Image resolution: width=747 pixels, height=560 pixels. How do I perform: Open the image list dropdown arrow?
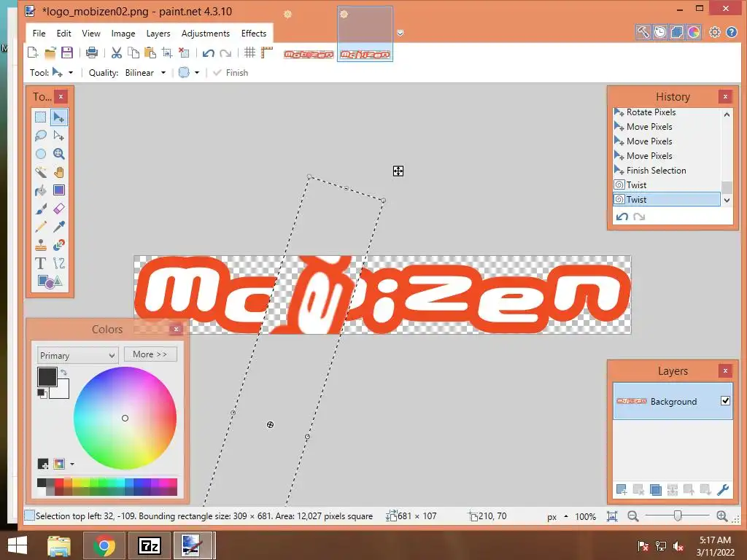400,32
